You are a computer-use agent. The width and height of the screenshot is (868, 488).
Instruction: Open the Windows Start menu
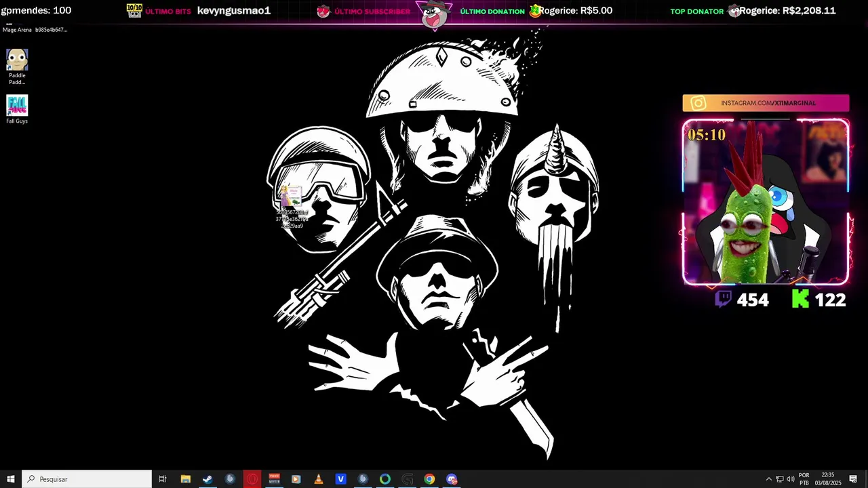coord(11,479)
